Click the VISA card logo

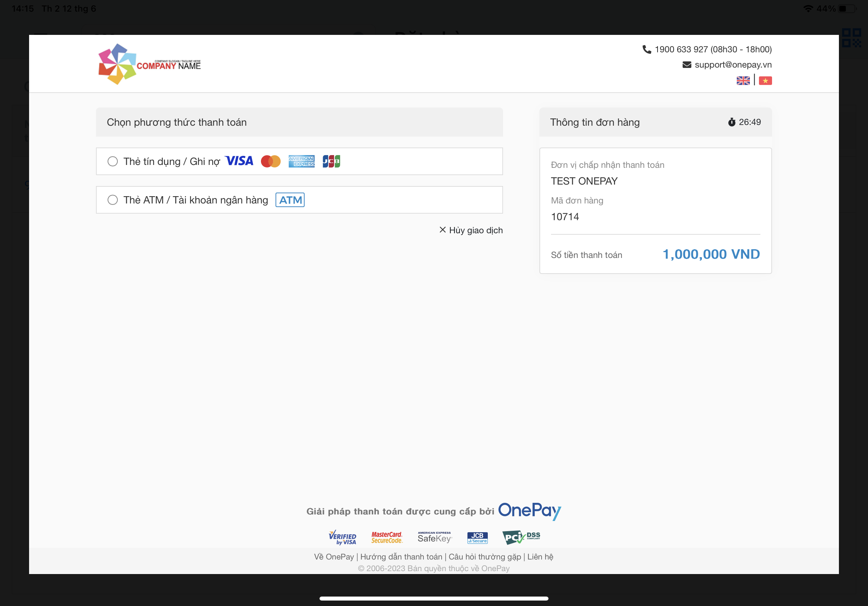tap(239, 161)
